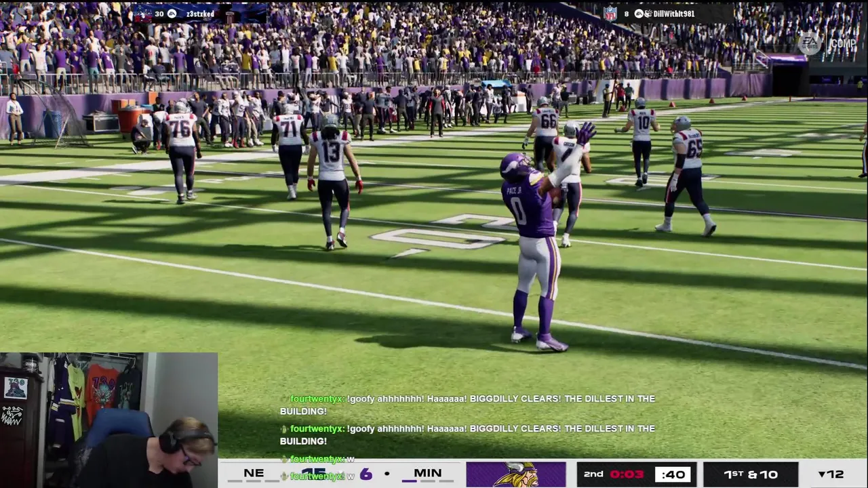Click the first fourtwentyx chat username
This screenshot has height=488, width=868.
point(317,399)
